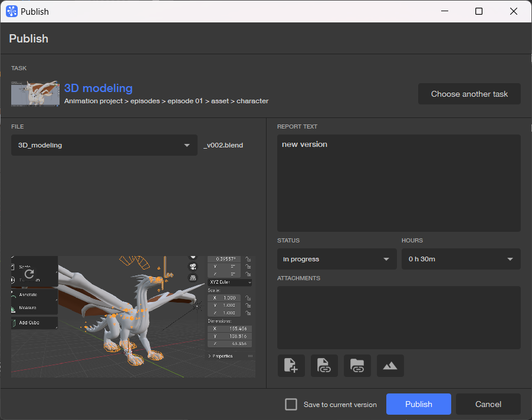Click Choose another task button
Image resolution: width=532 pixels, height=420 pixels.
[469, 94]
